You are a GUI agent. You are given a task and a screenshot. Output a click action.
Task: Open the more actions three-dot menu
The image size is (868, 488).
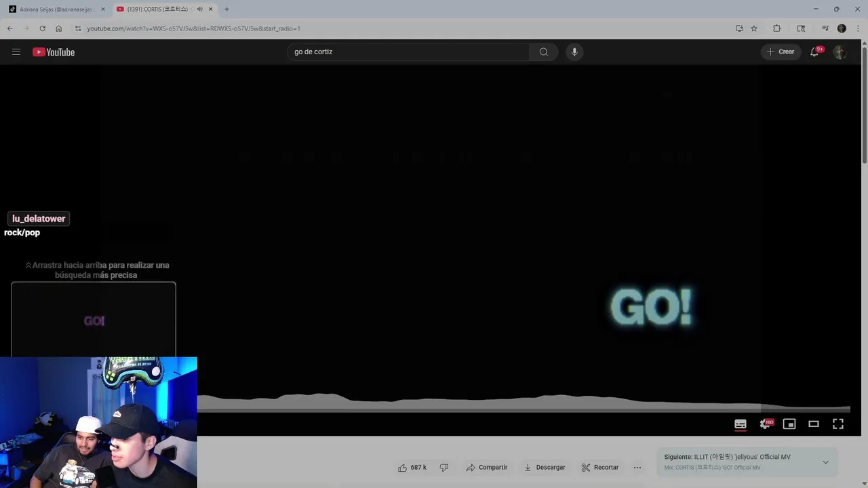637,467
